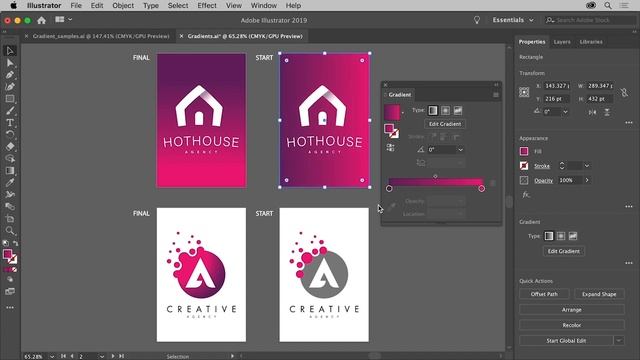Click the Expand Shape button
Screen dimensions: 640x360
coord(599,294)
